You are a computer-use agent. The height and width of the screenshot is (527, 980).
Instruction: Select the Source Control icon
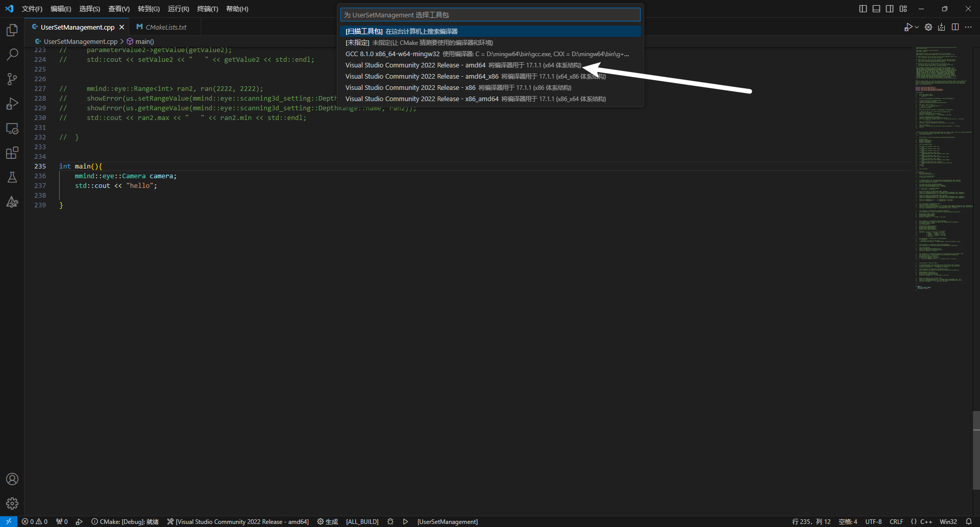click(x=12, y=79)
